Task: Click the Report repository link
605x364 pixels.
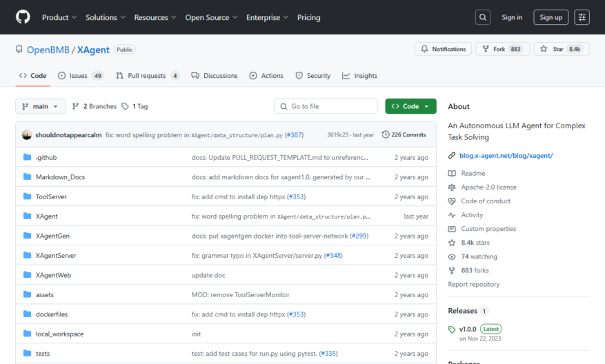Action: coord(473,284)
